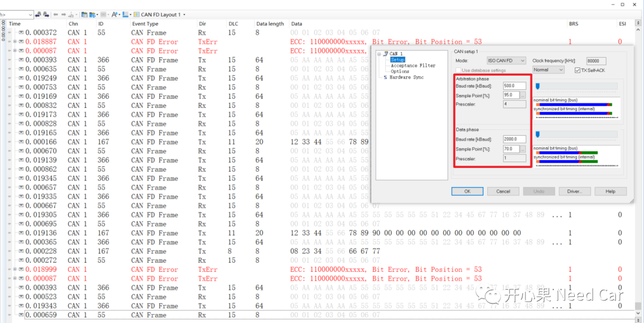644x323 pixels.
Task: Click CAN FD Error text in row 0.018999
Action: [155, 269]
